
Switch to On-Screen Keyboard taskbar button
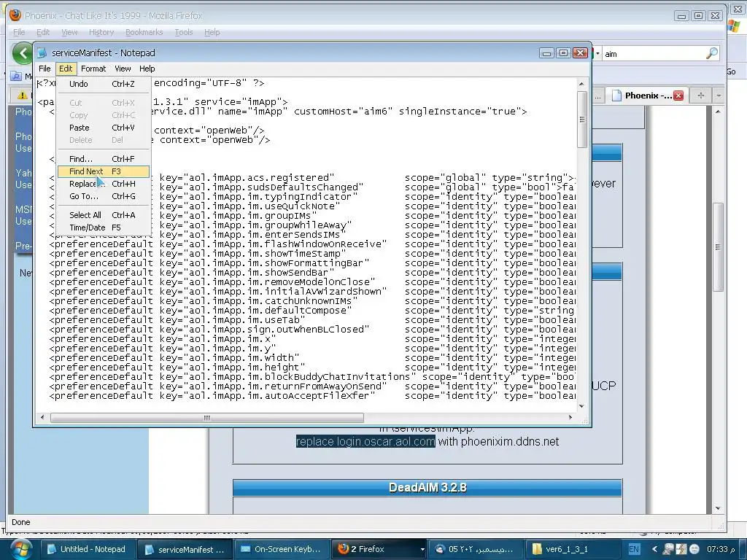[x=281, y=549]
